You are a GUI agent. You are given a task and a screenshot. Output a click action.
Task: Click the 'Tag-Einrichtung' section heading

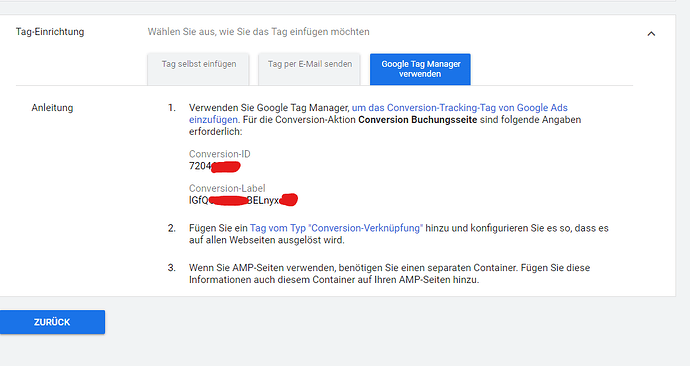(x=50, y=32)
